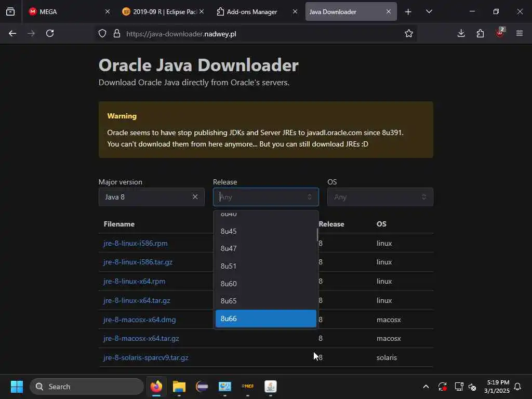This screenshot has height=399, width=532.
Task: Reload the current page
Action: 50,33
